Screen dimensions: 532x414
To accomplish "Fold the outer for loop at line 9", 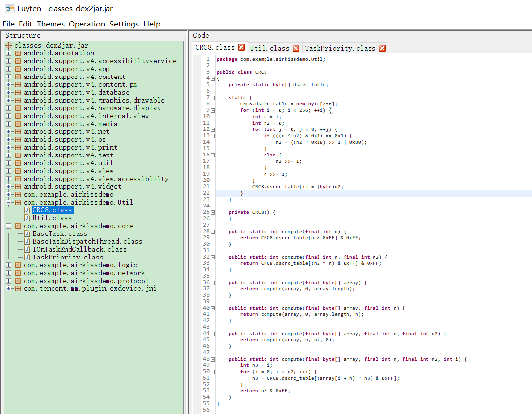I will [213, 110].
